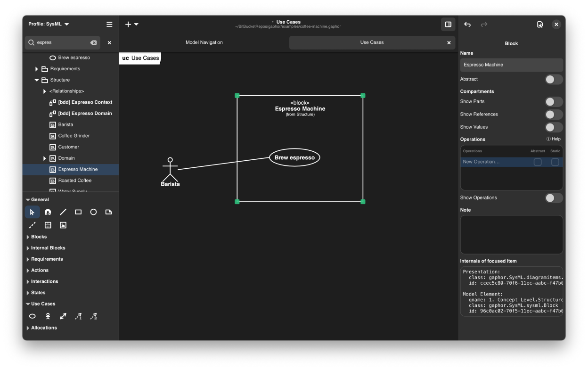
Task: Select the Actor tool under Use Cases
Action: click(48, 316)
